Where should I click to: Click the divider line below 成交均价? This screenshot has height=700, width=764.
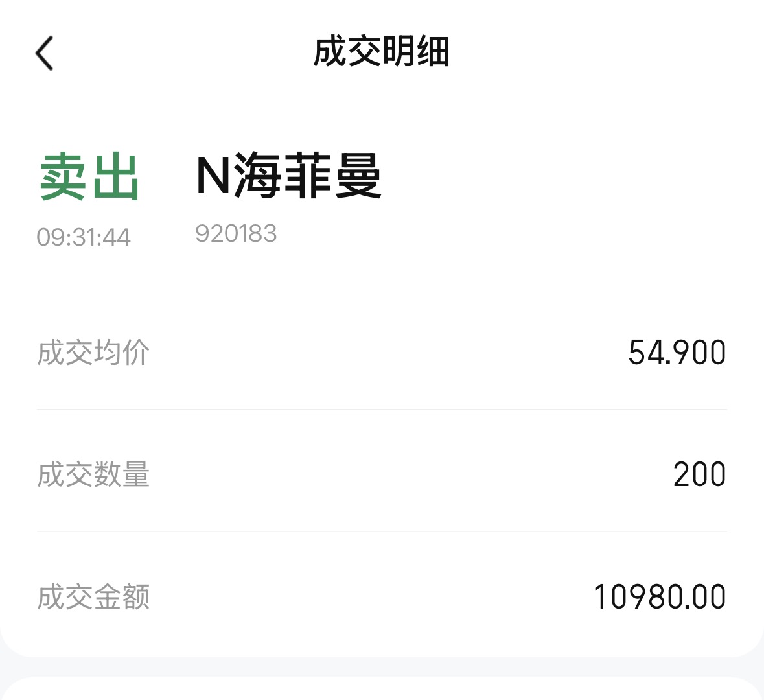tap(381, 410)
